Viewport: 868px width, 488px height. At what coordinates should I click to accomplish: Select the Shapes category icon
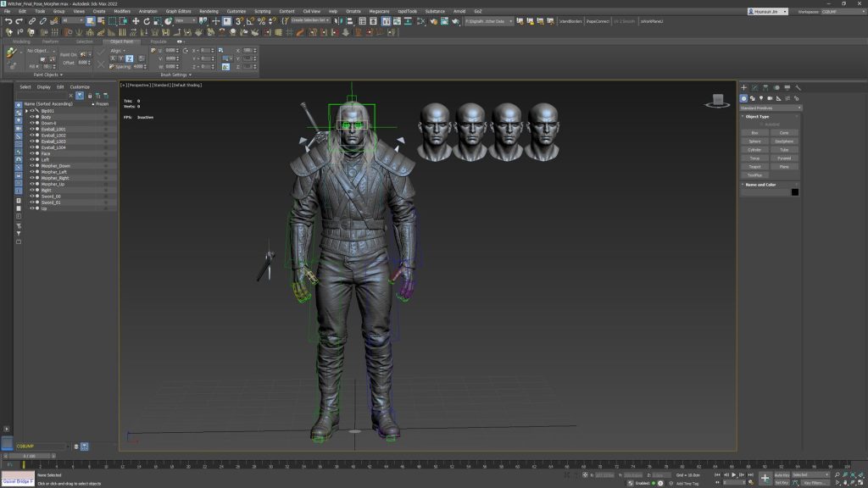(753, 98)
